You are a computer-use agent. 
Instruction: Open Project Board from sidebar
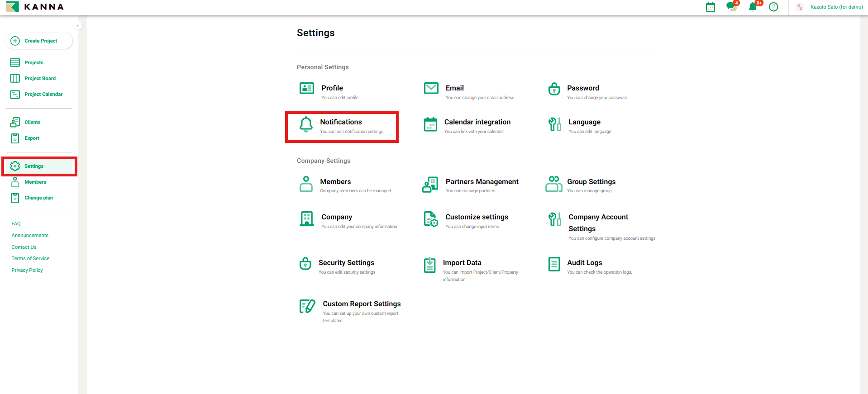[x=40, y=78]
